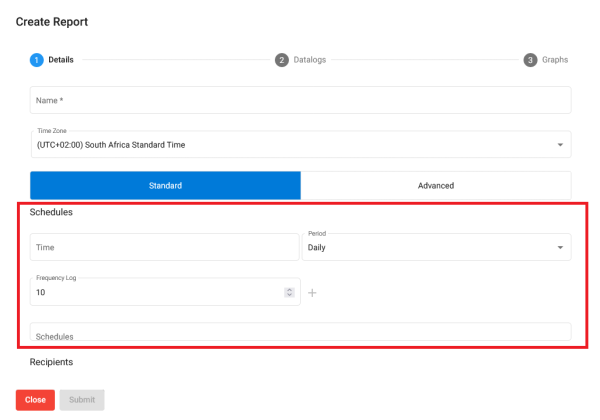The height and width of the screenshot is (420, 600).
Task: Click step 1 Details circle icon
Action: tap(37, 60)
